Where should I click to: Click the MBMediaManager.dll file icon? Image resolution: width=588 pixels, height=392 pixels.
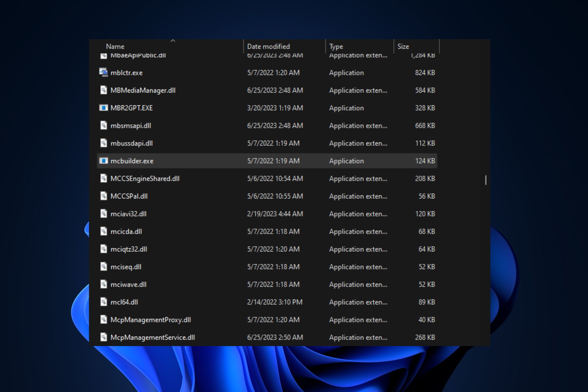click(104, 90)
